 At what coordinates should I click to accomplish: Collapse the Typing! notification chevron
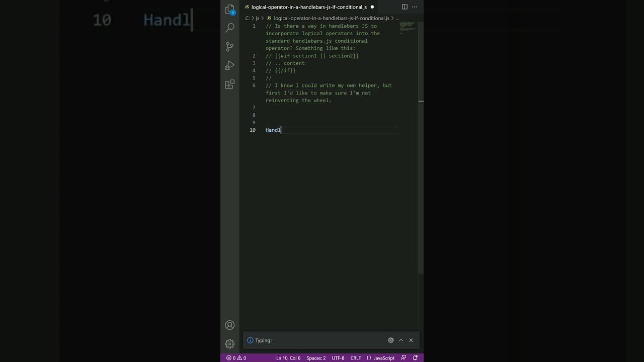[401, 340]
